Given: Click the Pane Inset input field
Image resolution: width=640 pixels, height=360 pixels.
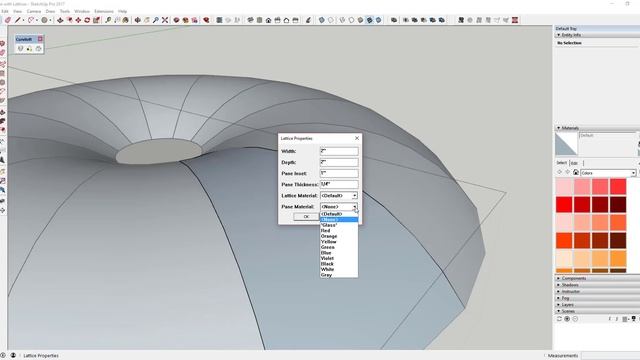Looking at the screenshot, I should pos(339,173).
